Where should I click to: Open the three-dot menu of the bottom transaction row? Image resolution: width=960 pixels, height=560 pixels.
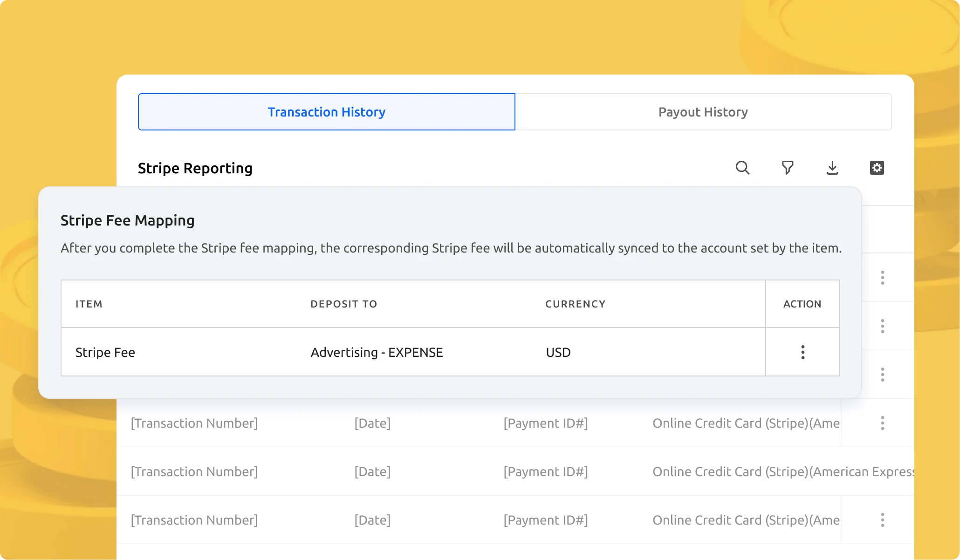point(882,520)
